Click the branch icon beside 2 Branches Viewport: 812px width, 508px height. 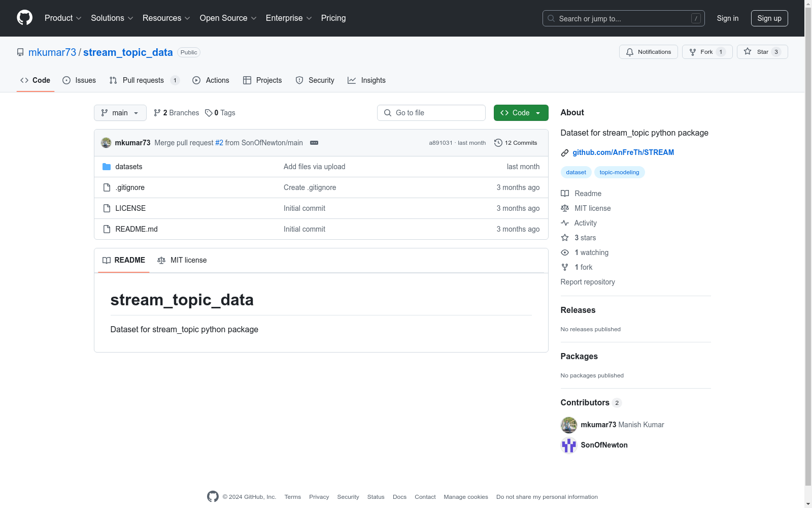tap(157, 113)
